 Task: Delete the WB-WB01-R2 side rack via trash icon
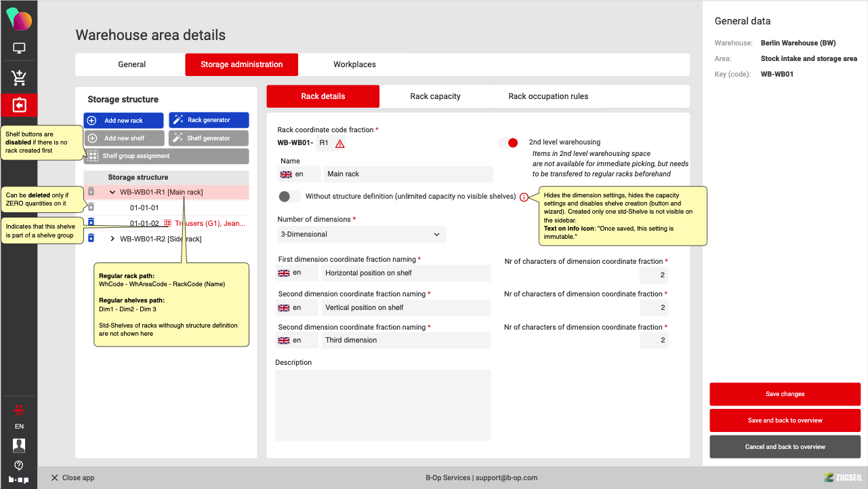(x=91, y=238)
